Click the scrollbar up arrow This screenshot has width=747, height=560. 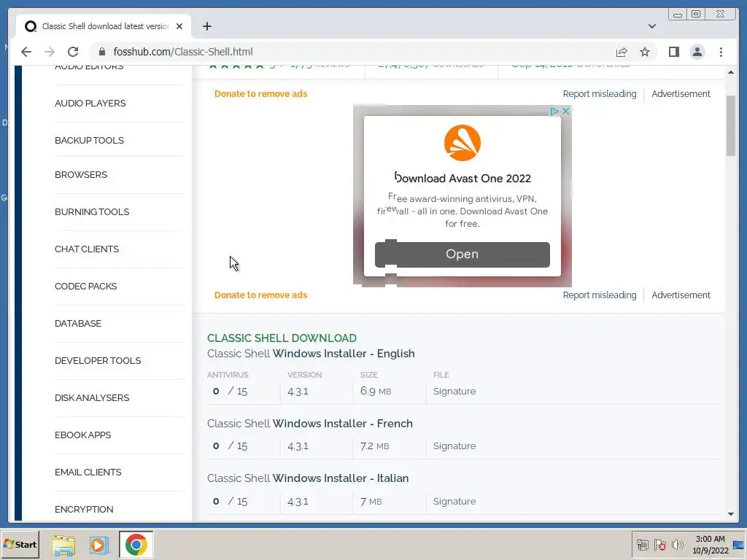(731, 72)
